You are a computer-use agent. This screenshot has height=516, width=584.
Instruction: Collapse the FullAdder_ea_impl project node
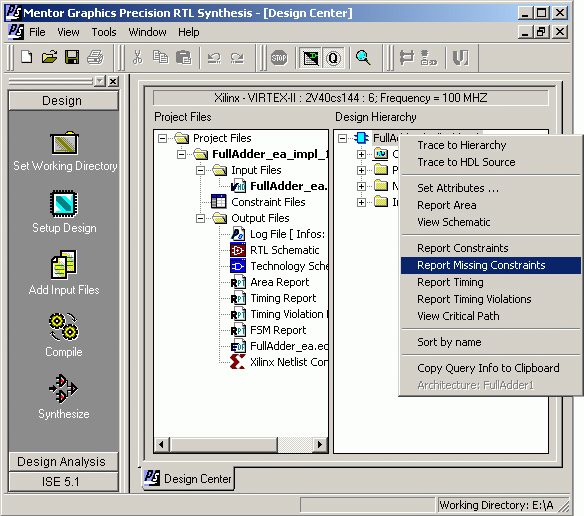tap(181, 154)
